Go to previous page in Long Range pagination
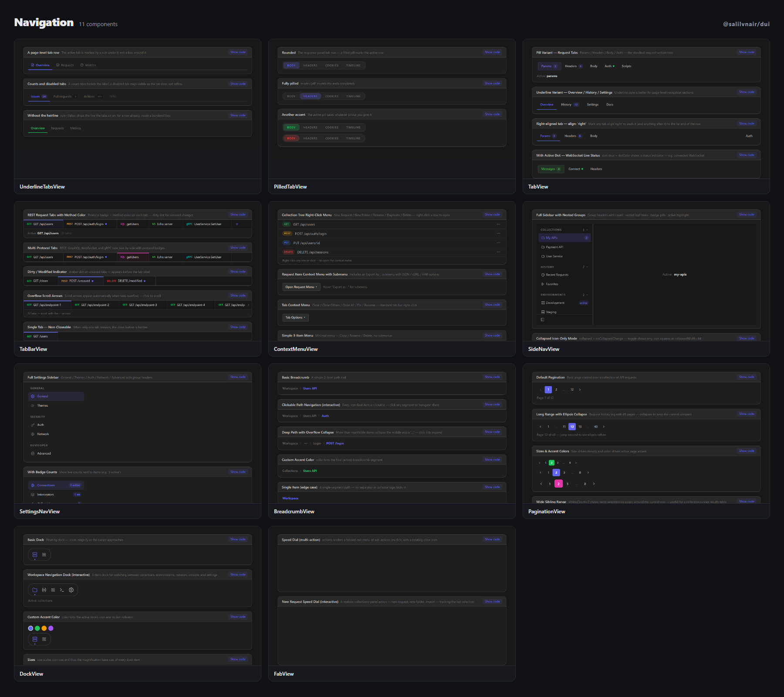The image size is (784, 697). (x=541, y=427)
